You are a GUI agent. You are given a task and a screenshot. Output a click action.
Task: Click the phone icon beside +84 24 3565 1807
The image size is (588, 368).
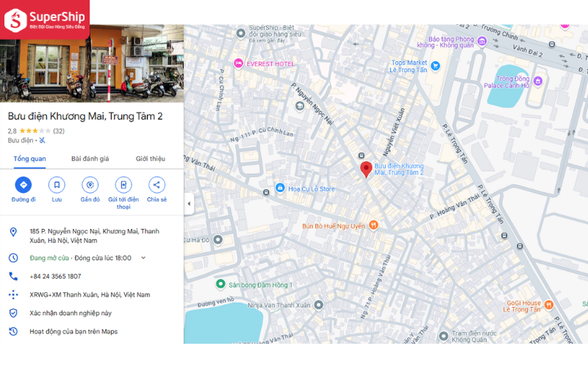click(x=13, y=277)
